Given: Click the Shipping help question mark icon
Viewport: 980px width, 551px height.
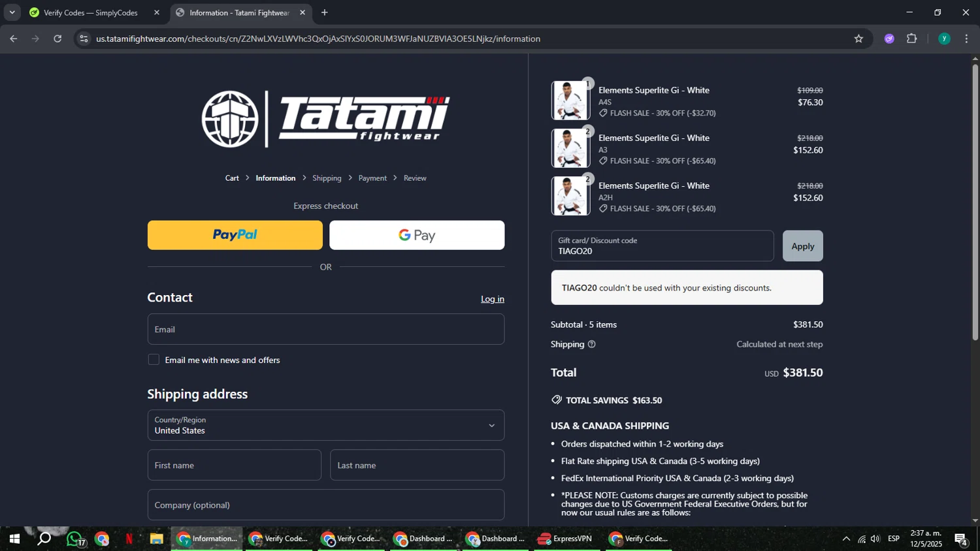Looking at the screenshot, I should (592, 344).
